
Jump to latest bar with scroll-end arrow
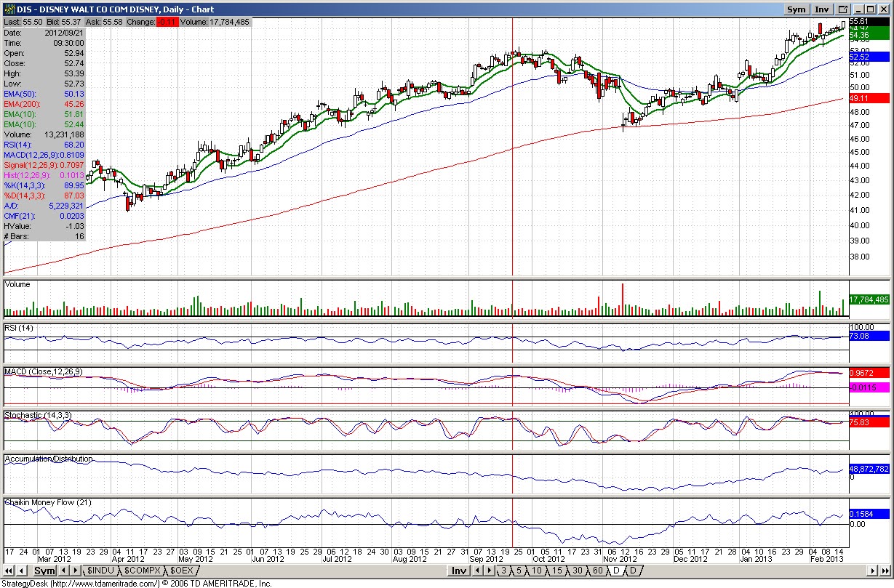(x=885, y=571)
